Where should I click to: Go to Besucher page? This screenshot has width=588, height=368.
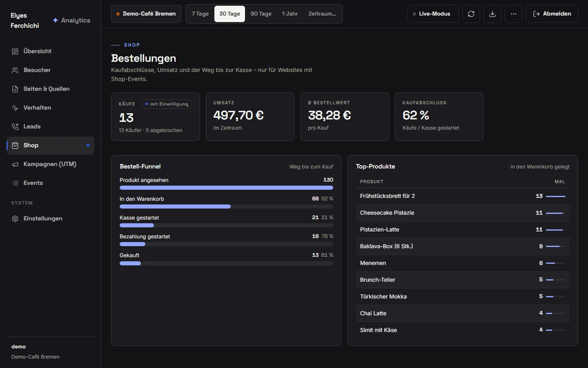click(50, 70)
